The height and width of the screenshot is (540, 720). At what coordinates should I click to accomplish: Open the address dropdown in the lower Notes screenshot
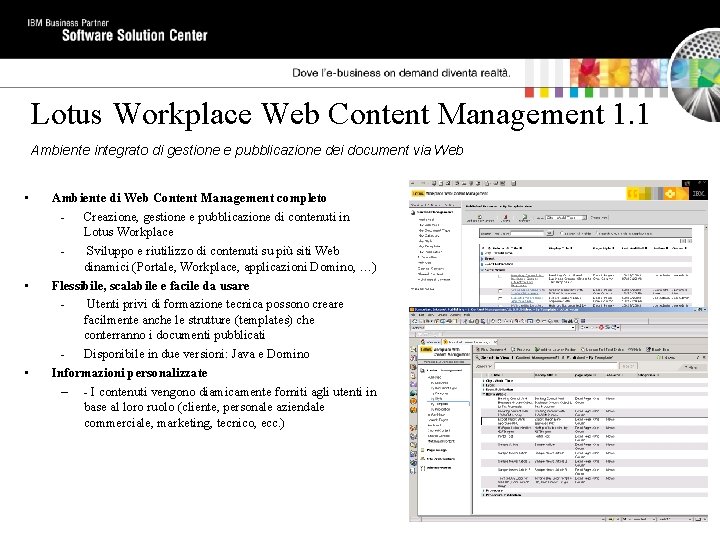pyautogui.click(x=573, y=327)
